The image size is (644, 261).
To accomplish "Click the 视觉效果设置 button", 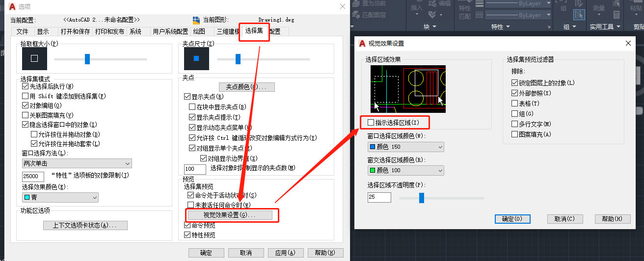I will tap(230, 215).
